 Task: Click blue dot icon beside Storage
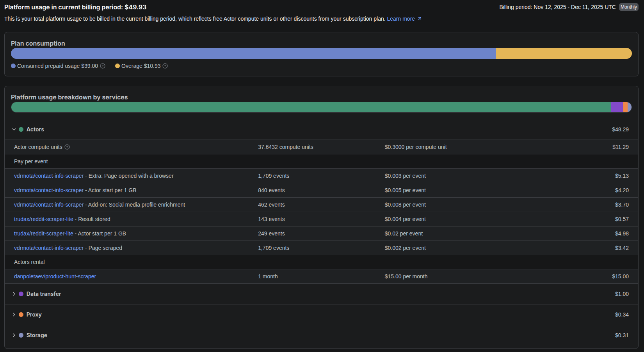tap(21, 335)
